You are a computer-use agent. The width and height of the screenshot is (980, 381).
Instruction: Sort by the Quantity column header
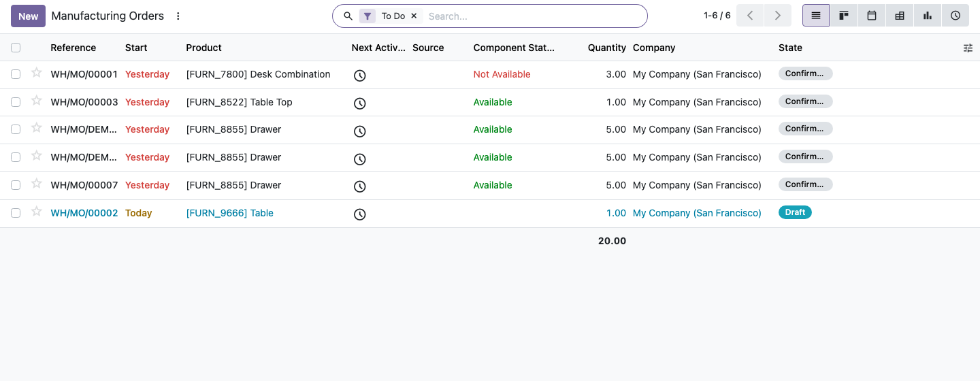point(607,48)
